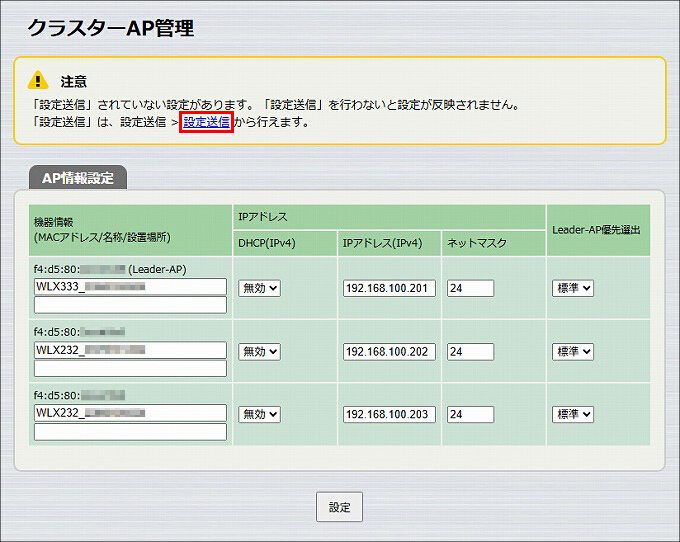
Task: Click the IP address field 192.168.100.202
Action: coord(389,351)
